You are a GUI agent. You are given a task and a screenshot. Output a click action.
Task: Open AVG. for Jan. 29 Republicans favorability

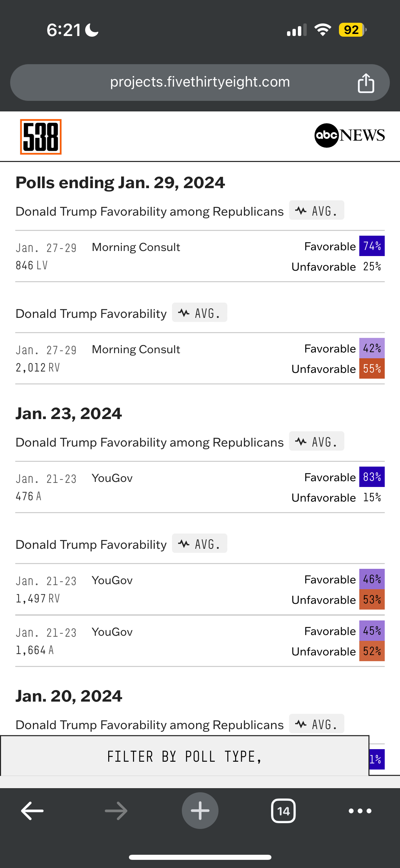(x=317, y=211)
